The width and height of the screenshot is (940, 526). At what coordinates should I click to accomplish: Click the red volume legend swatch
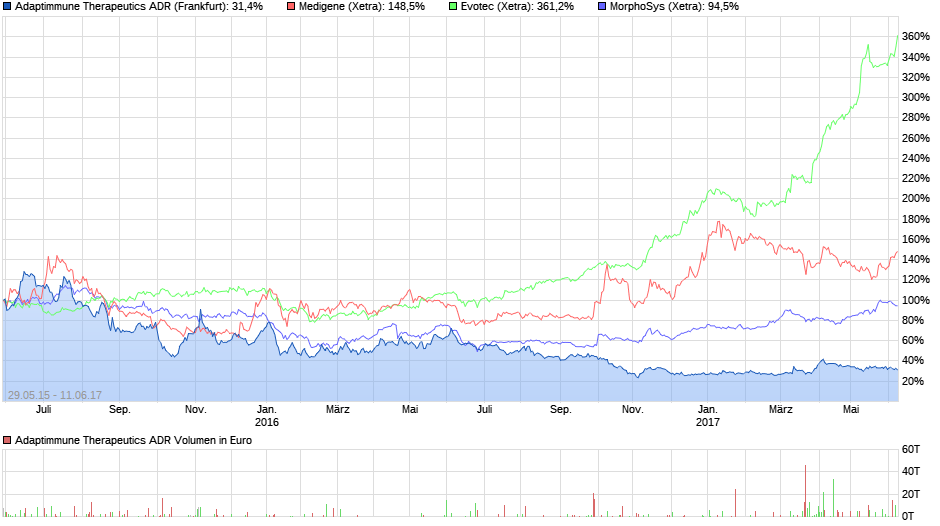pos(7,440)
